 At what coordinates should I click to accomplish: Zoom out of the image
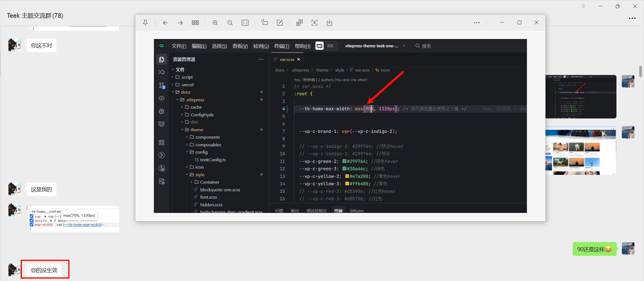(x=230, y=23)
